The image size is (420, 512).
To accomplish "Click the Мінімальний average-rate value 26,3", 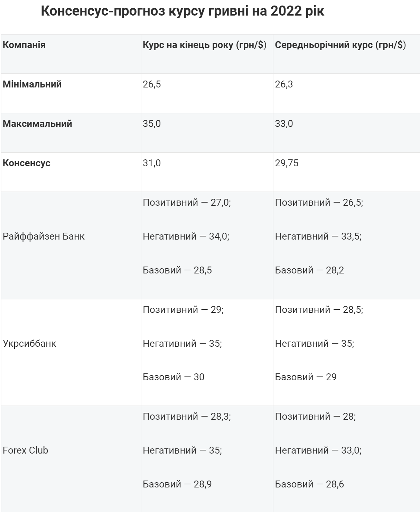I will (284, 84).
